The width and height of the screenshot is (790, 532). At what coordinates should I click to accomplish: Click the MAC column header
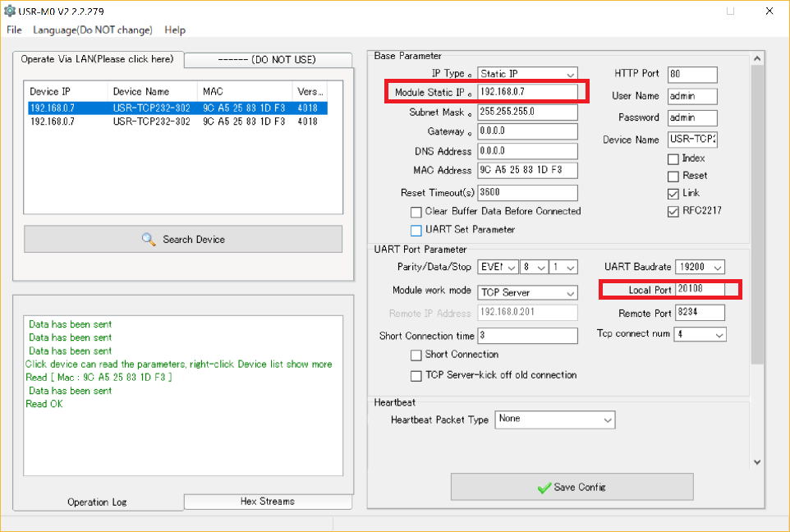click(x=245, y=92)
